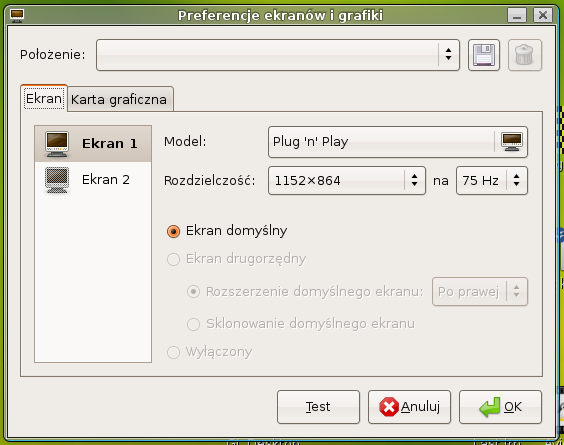This screenshot has height=445, width=564.
Task: Open the Plug 'n' Play model selector
Action: point(398,142)
